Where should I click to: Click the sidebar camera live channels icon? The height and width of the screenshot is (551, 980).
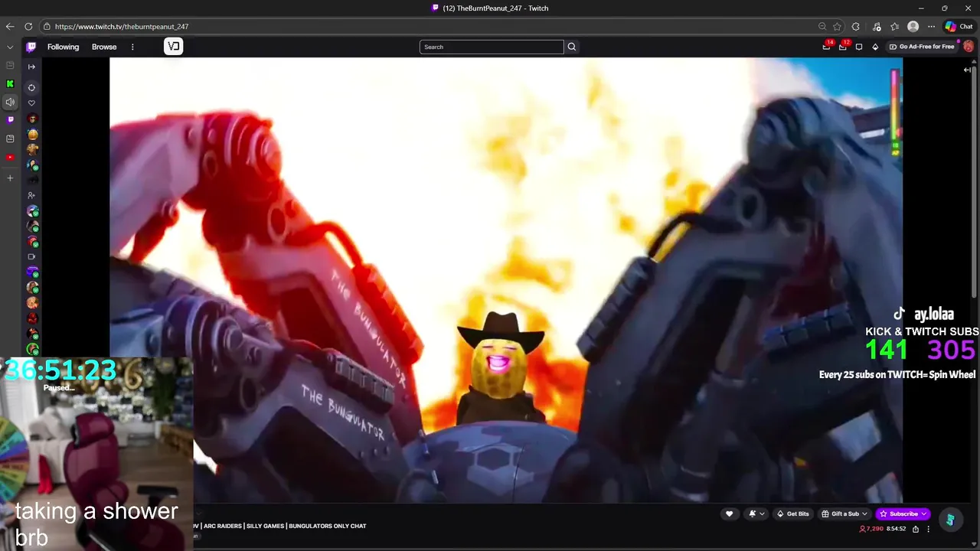(31, 256)
